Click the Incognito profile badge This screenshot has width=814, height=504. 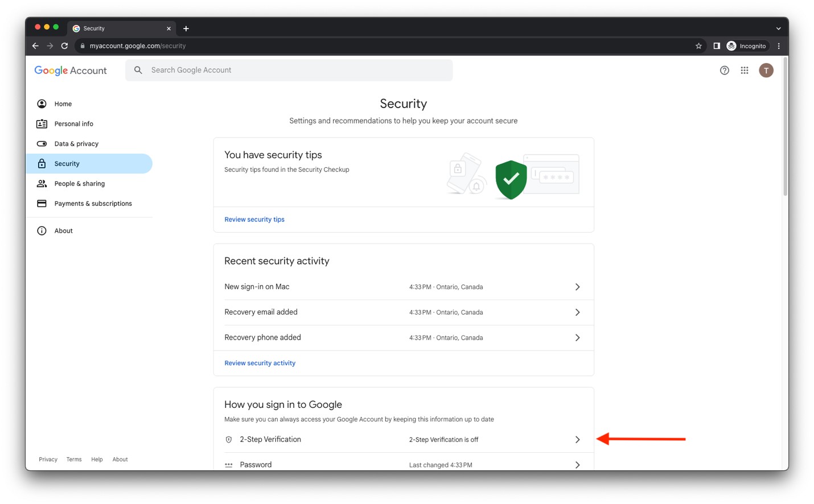pos(747,46)
